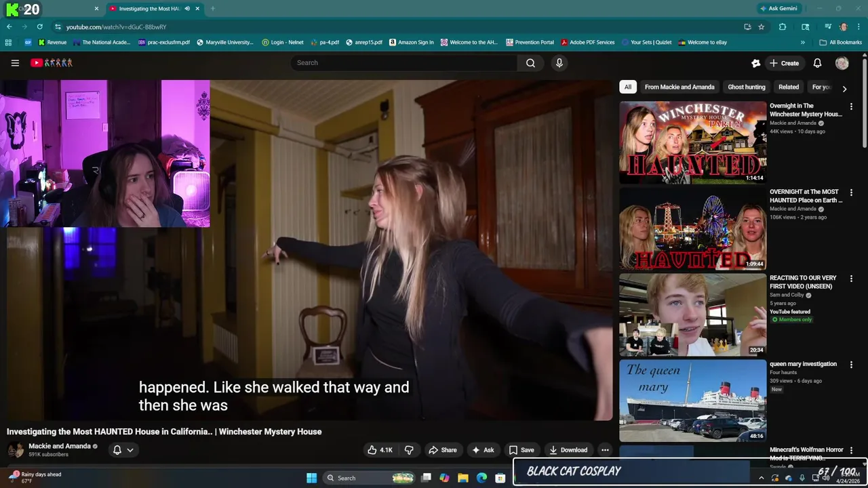Open the YouTube hamburger guide menu
Screen dimensions: 868x488
click(15, 63)
